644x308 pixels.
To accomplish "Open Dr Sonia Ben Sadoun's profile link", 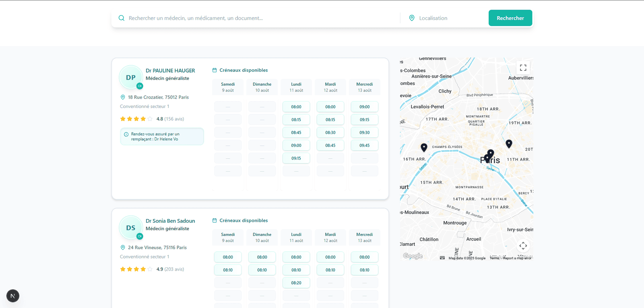I will pos(170,221).
